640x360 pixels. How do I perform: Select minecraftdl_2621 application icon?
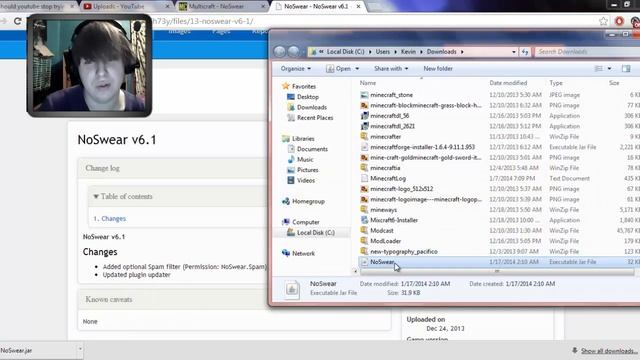pyautogui.click(x=364, y=126)
